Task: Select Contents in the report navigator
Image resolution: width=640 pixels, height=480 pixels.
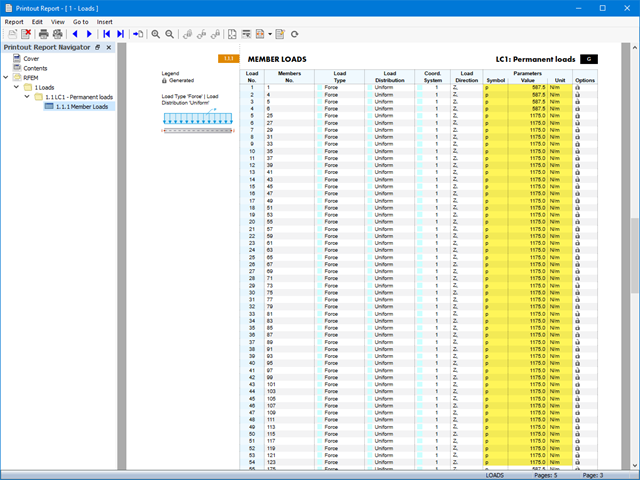Action: [x=35, y=68]
